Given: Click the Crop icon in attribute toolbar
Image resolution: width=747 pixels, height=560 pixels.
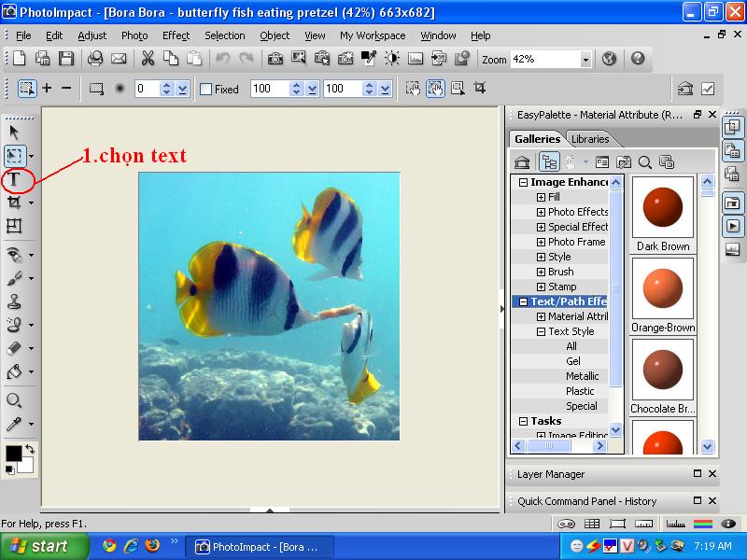Looking at the screenshot, I should (x=480, y=88).
